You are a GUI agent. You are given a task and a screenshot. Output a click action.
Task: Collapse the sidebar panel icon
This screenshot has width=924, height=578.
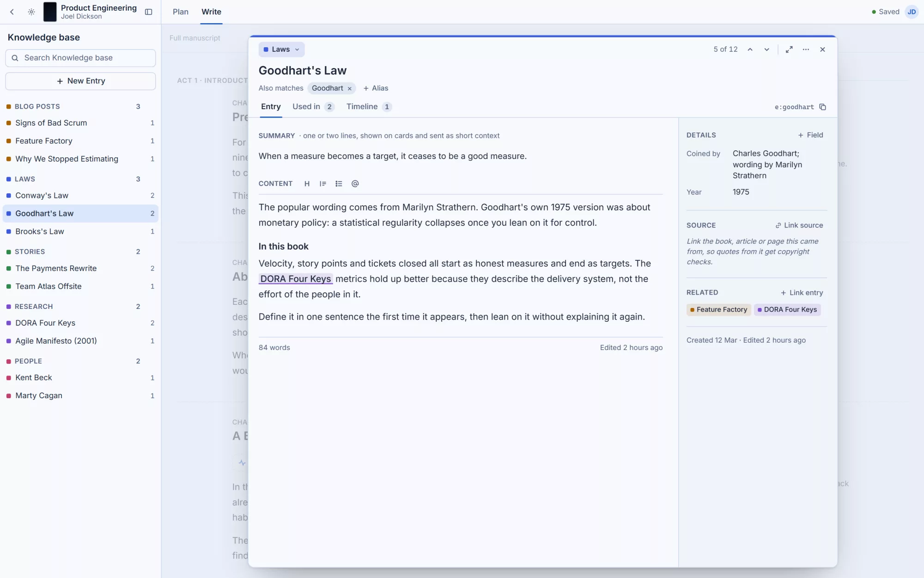click(149, 12)
